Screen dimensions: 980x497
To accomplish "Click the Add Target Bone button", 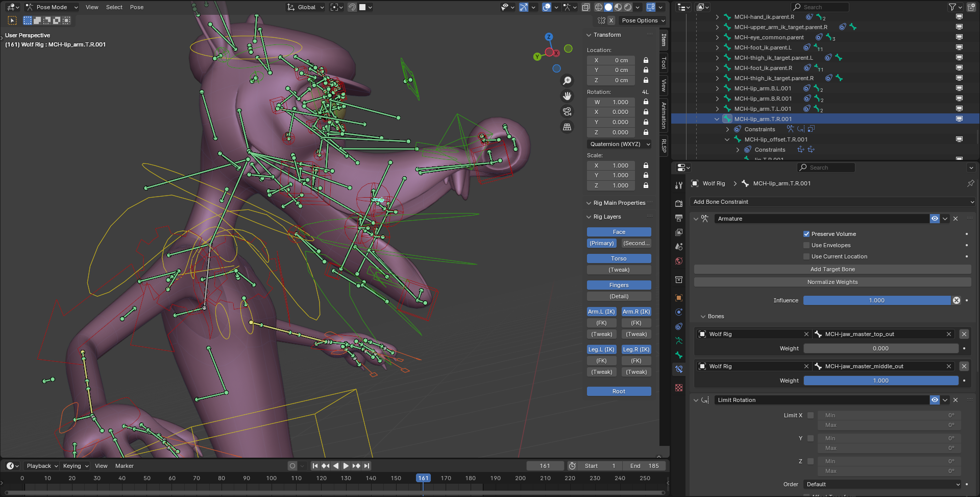I will (832, 269).
